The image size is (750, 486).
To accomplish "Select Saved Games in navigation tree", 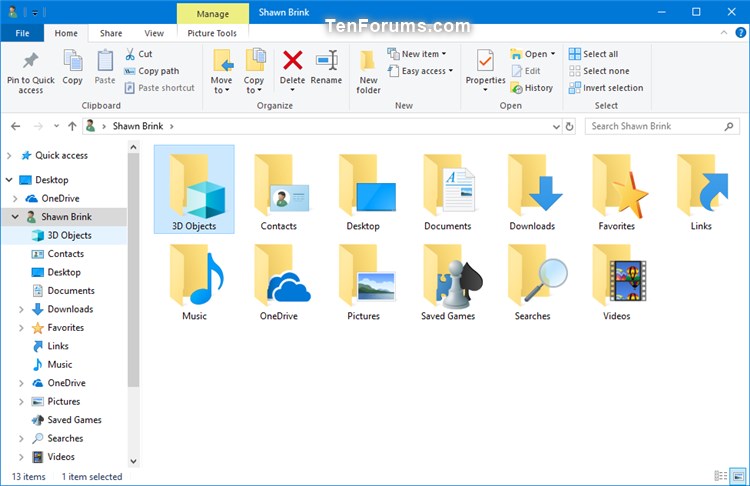I will [x=74, y=420].
